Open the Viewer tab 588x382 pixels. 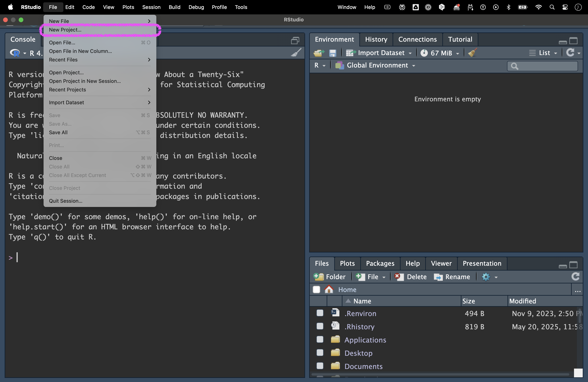click(x=441, y=263)
